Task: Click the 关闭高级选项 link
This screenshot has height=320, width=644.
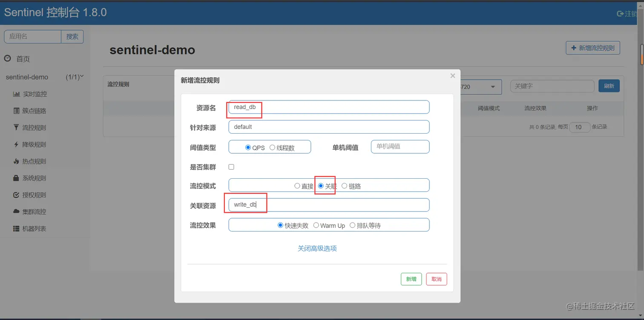Action: click(x=317, y=249)
